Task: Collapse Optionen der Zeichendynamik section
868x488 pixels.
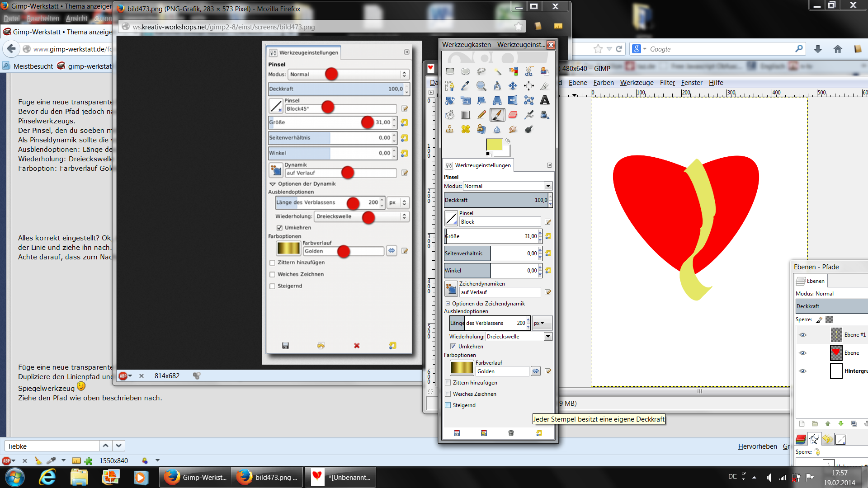Action: click(x=448, y=304)
